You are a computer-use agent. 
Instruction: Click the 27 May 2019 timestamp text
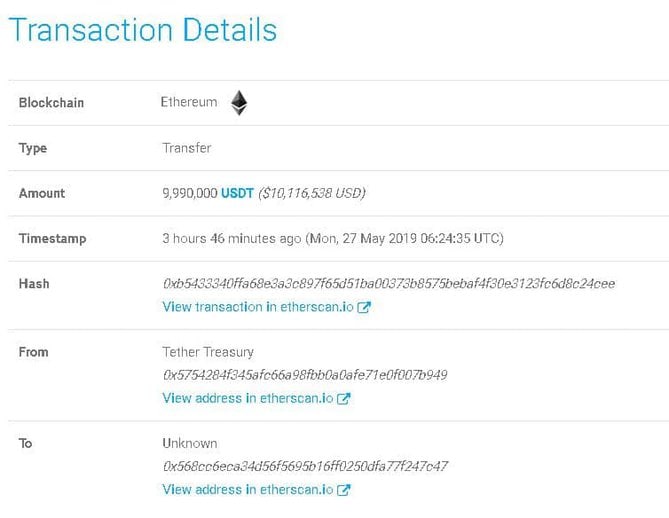[x=403, y=238]
